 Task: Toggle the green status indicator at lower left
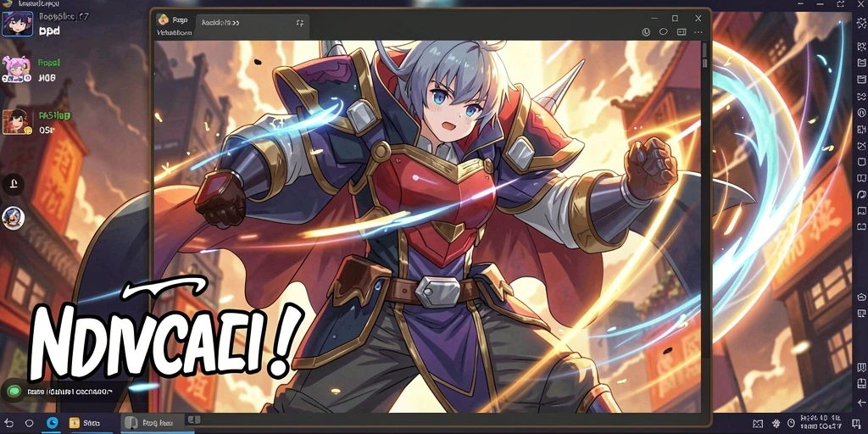(x=15, y=392)
